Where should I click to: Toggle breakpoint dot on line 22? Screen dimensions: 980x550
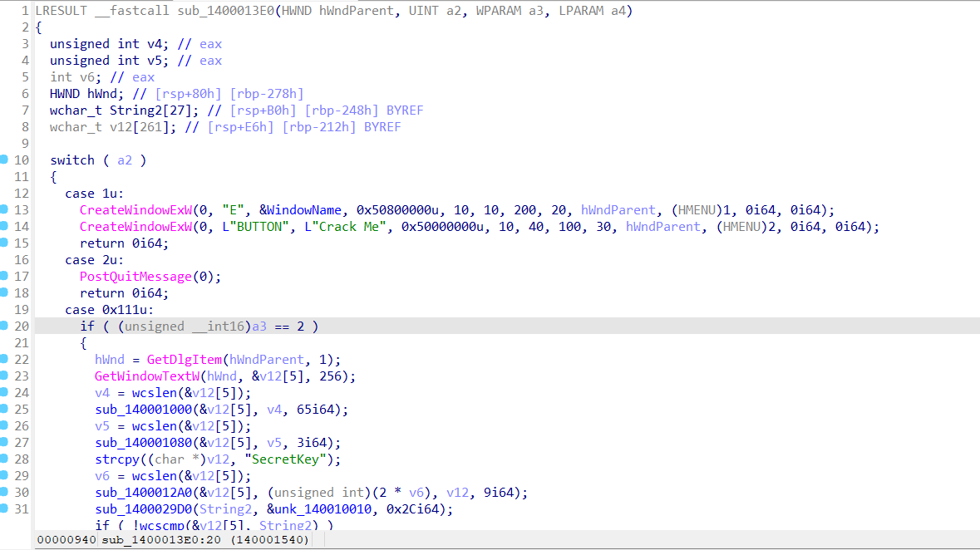[4, 360]
